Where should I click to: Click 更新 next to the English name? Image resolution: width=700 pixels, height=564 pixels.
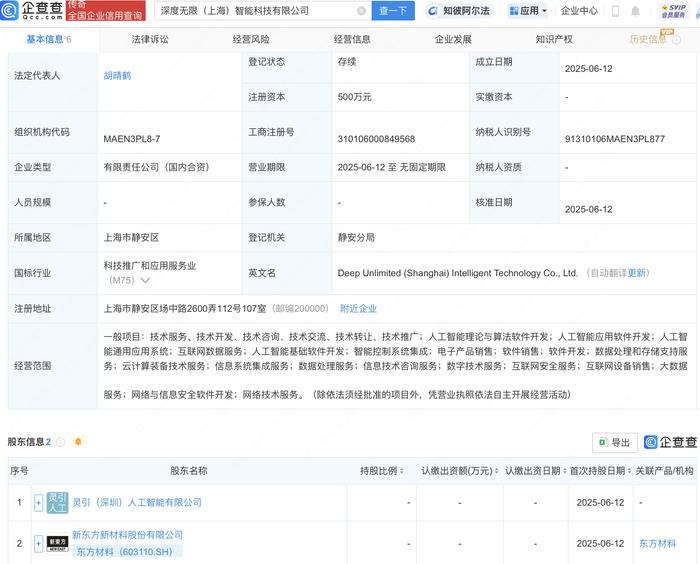636,273
